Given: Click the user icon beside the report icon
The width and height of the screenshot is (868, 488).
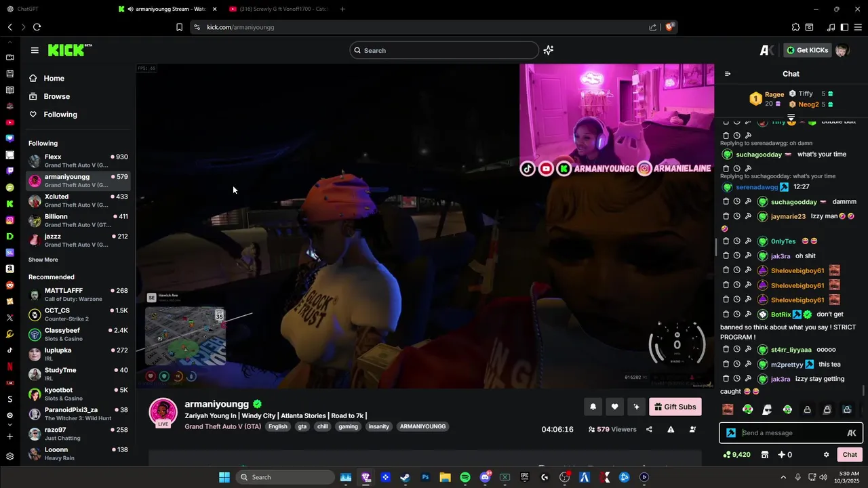Looking at the screenshot, I should (692, 429).
